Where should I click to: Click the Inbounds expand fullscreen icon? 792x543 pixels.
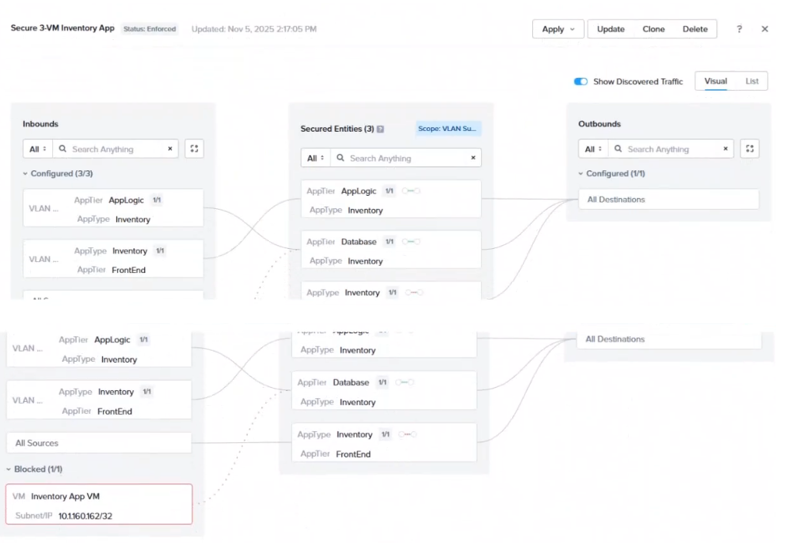pos(194,149)
